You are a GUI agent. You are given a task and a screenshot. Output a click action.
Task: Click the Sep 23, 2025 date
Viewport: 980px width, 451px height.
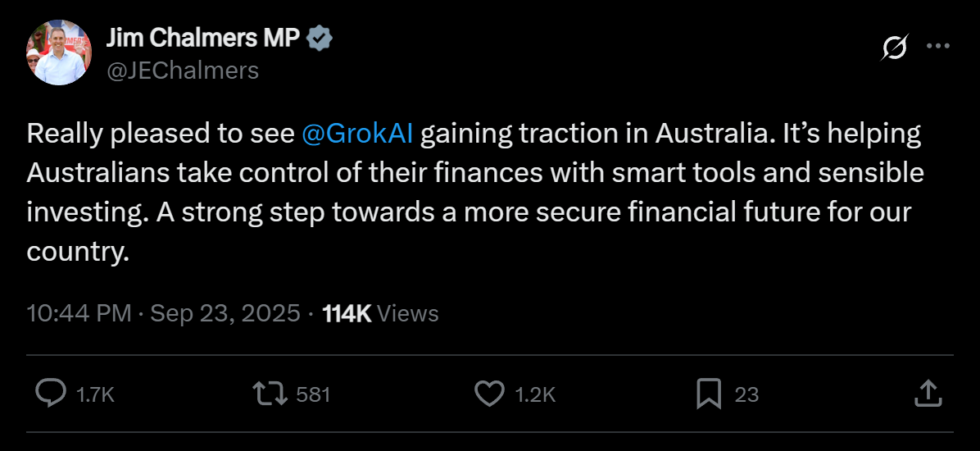point(225,313)
